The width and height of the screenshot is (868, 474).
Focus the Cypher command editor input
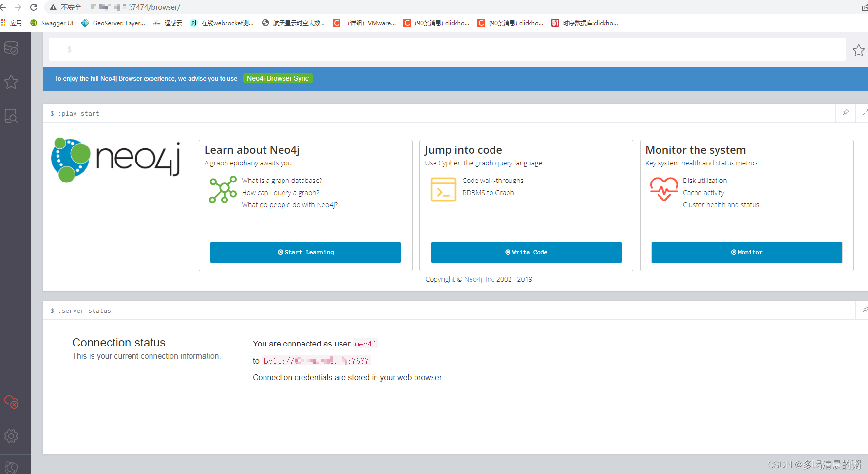tap(447, 49)
